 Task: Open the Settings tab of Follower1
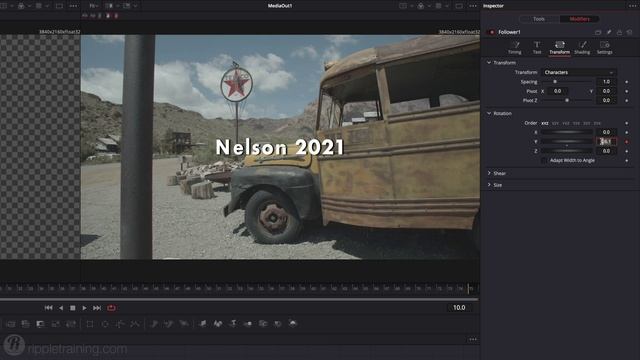click(604, 48)
